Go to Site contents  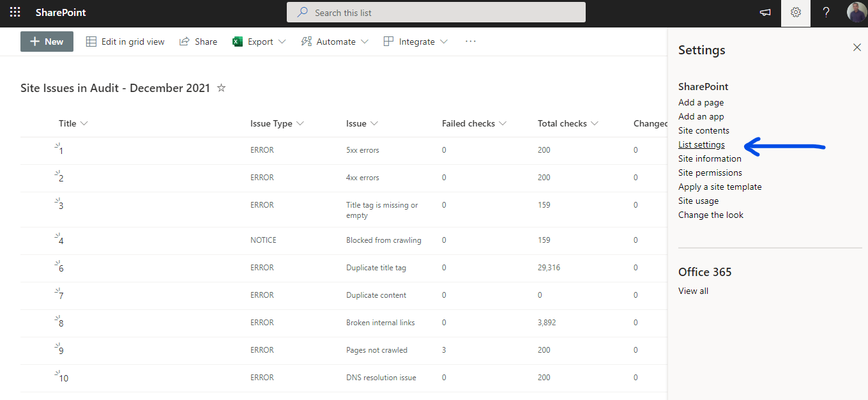pos(704,130)
